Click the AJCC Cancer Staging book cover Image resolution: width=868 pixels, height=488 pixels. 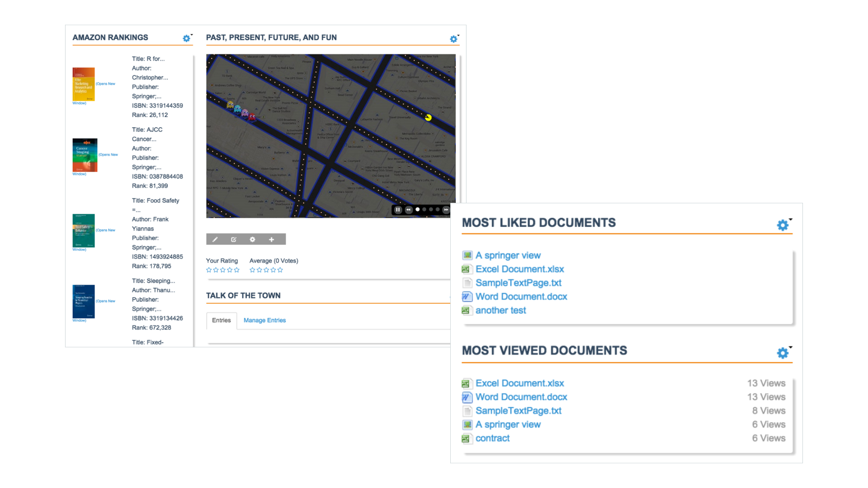coord(85,155)
